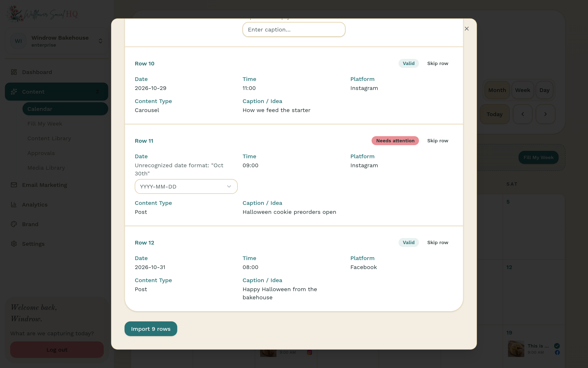Click the Log out button

pos(57,350)
